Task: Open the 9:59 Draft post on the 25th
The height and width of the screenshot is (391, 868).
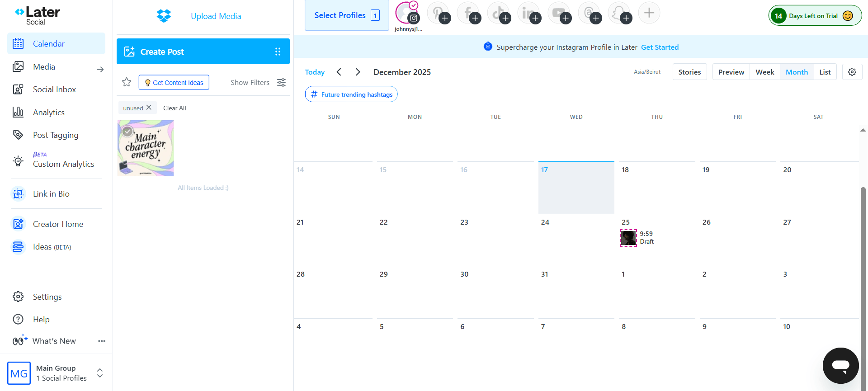Action: pyautogui.click(x=637, y=238)
